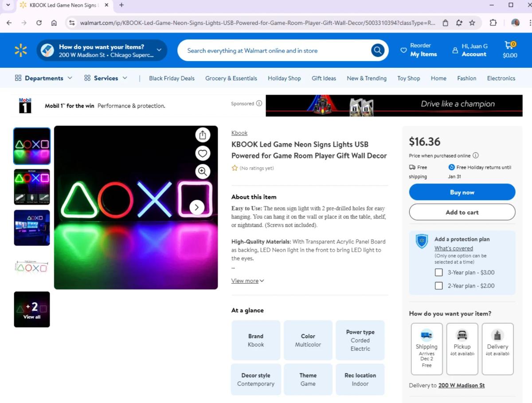
Task: Click the Walmart spark home logo
Action: click(20, 50)
